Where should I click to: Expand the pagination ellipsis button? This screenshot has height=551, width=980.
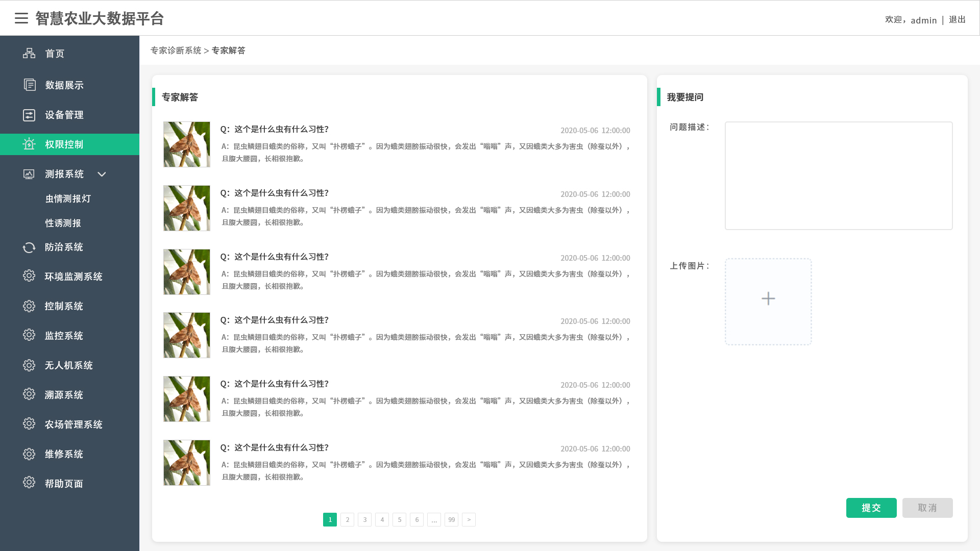[434, 519]
